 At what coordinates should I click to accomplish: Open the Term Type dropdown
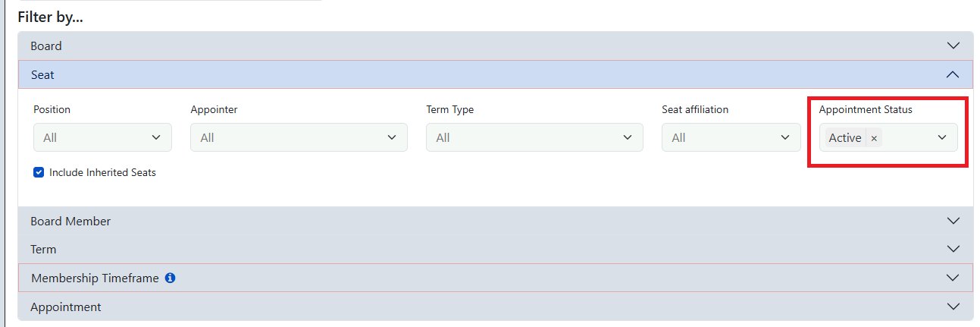pos(534,137)
